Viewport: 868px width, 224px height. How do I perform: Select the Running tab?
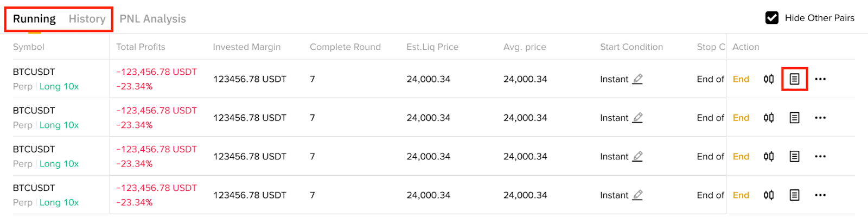(x=34, y=19)
